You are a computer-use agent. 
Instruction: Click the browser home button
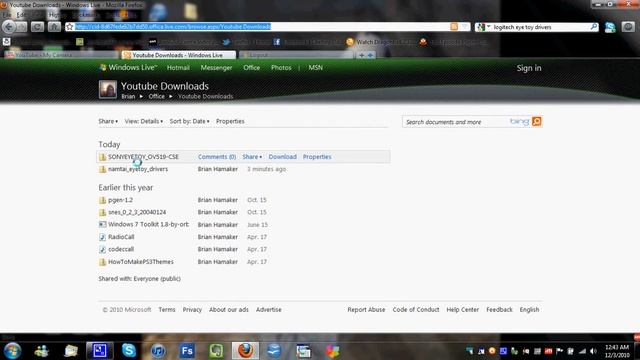(x=54, y=27)
